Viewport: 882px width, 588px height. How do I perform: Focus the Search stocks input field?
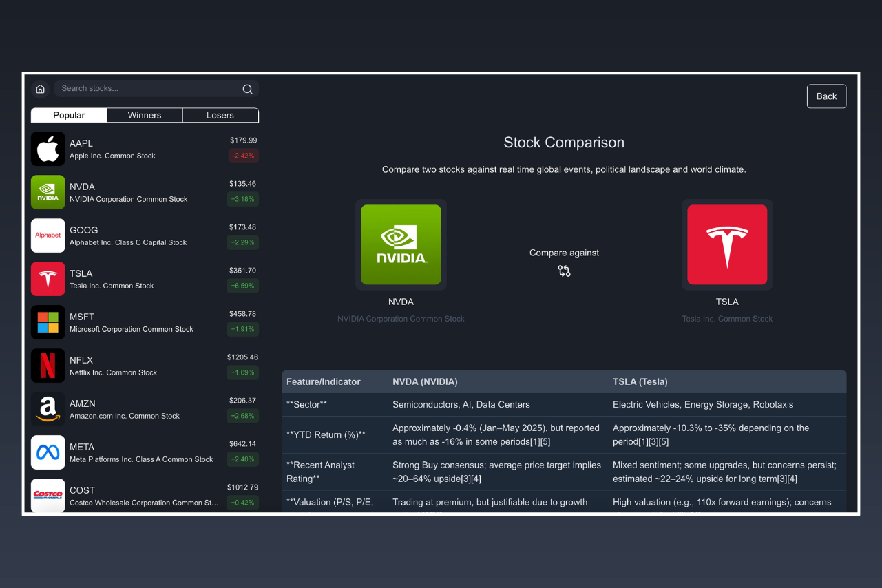149,89
